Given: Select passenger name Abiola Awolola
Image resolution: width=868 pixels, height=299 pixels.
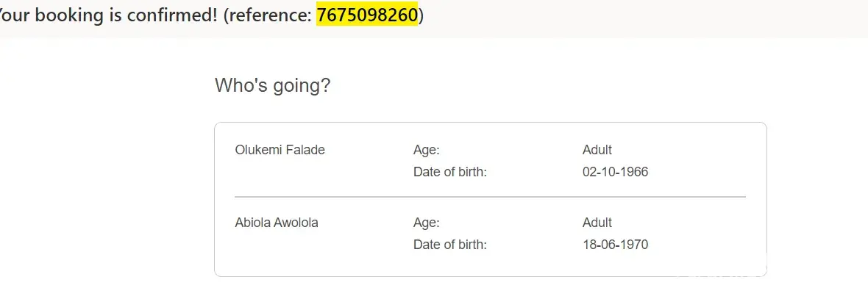Looking at the screenshot, I should [277, 223].
